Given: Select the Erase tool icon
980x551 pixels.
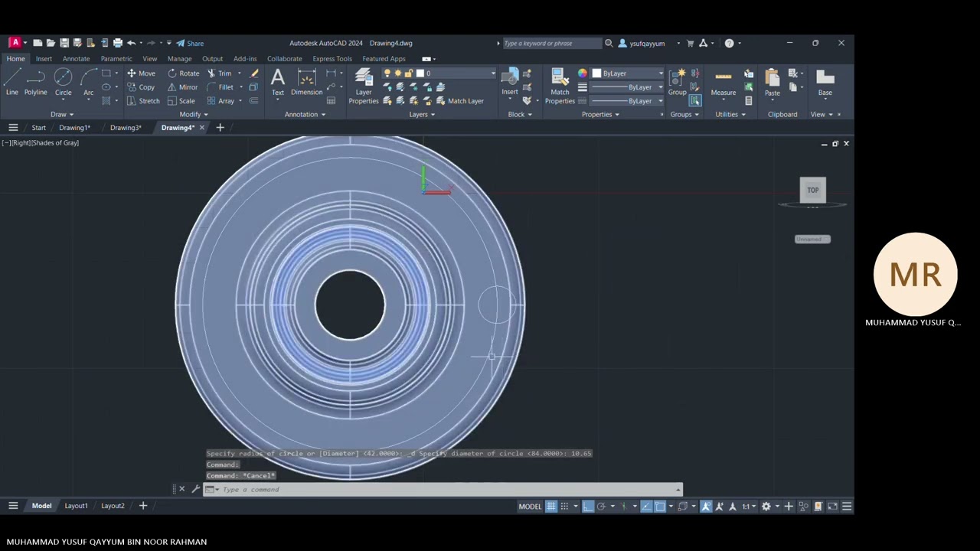Looking at the screenshot, I should pos(254,73).
